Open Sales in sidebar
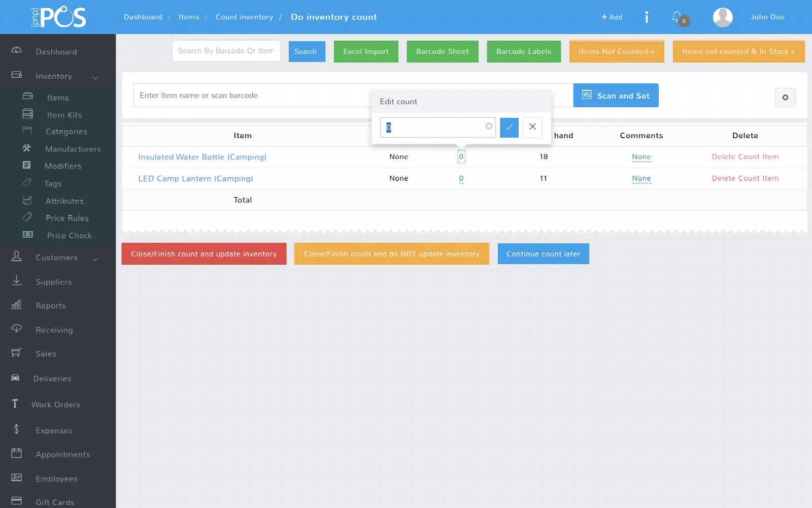This screenshot has width=812, height=508. (x=46, y=354)
